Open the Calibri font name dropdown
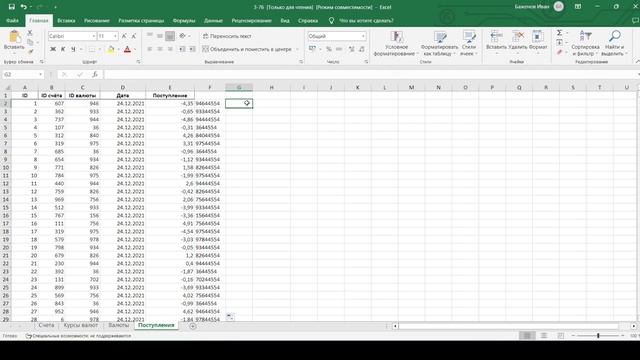The image size is (640, 360). click(x=93, y=36)
